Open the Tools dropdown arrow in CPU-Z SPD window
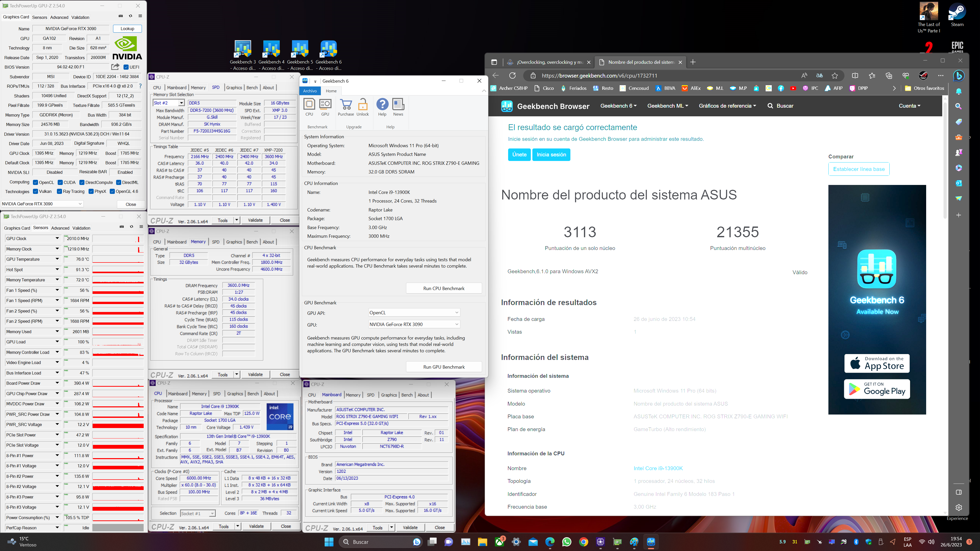This screenshot has width=980, height=551. click(237, 220)
